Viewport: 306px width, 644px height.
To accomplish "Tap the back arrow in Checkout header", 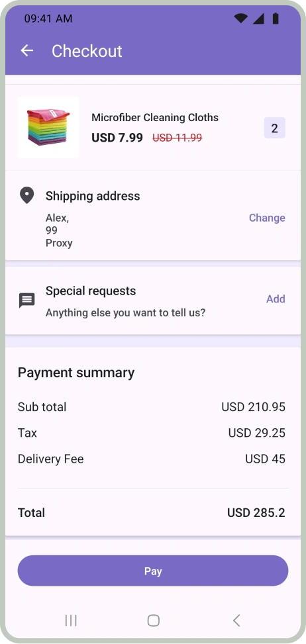I will [x=27, y=50].
